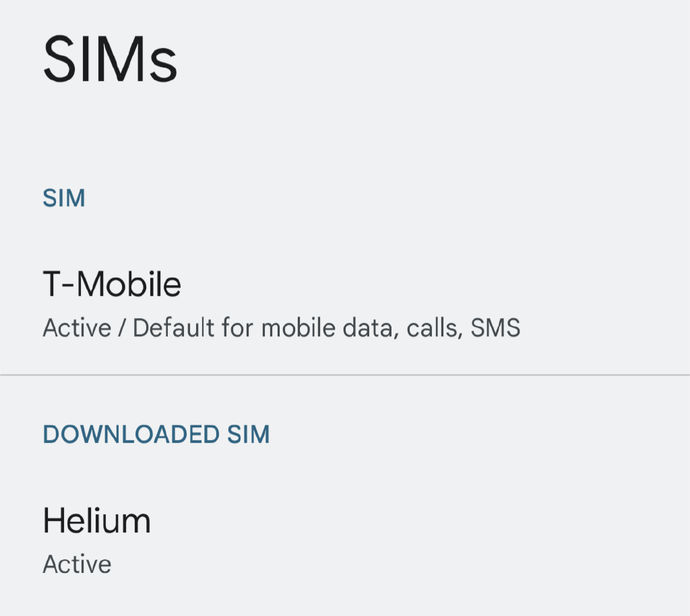
Task: Click the SIM section header
Action: tap(64, 198)
